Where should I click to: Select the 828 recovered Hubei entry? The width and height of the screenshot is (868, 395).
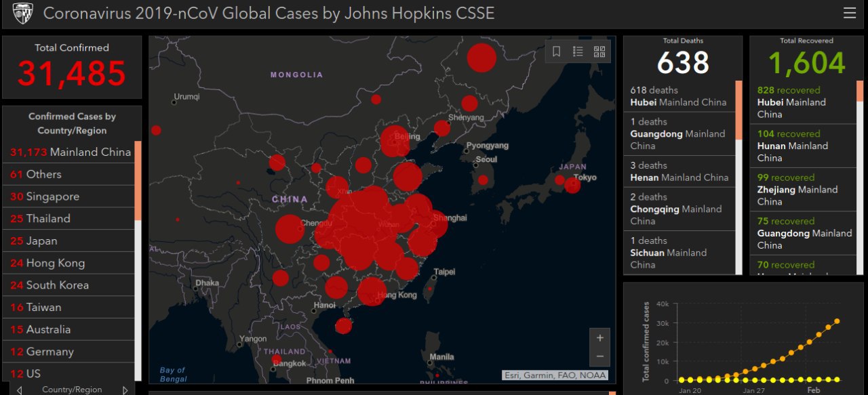tap(804, 102)
